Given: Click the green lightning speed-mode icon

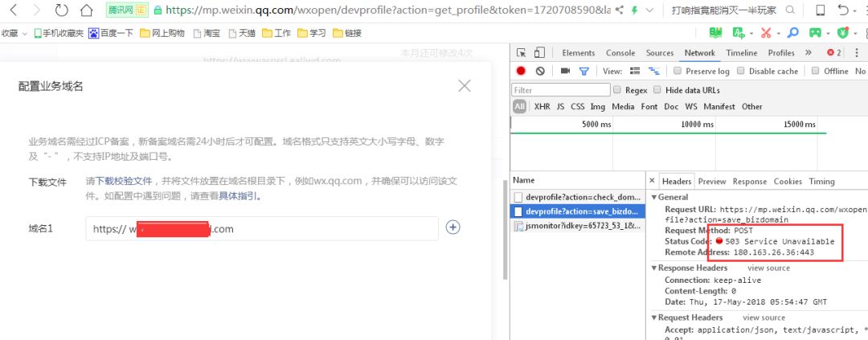Looking at the screenshot, I should pos(634,10).
